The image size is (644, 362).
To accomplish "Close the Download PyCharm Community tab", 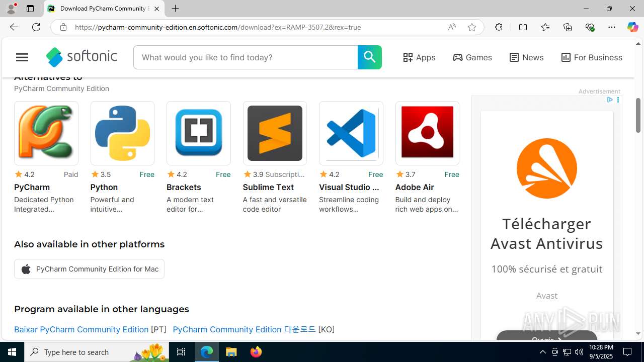I will coord(156,9).
